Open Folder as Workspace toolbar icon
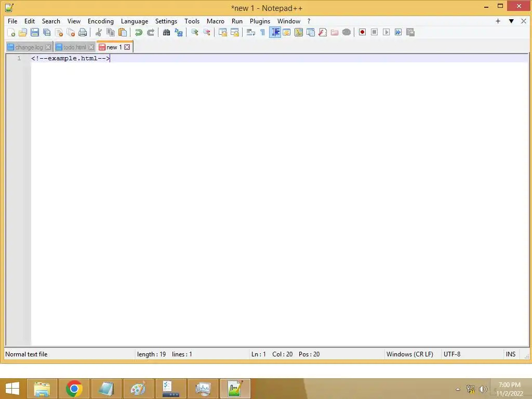The image size is (532, 399). pos(335,32)
